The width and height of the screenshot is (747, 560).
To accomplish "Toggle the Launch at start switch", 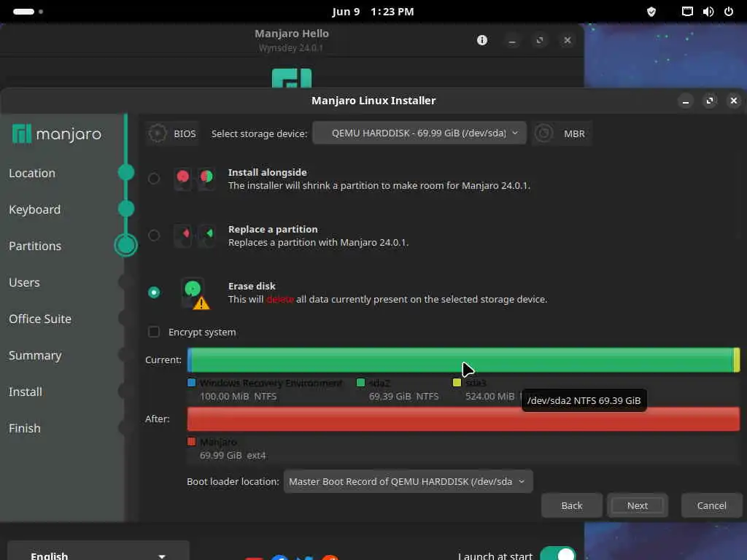I will click(x=558, y=554).
